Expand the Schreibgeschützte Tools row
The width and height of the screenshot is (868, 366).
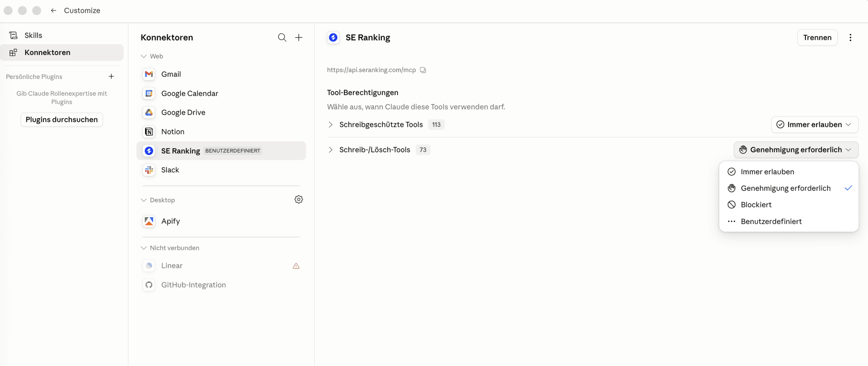pos(331,124)
